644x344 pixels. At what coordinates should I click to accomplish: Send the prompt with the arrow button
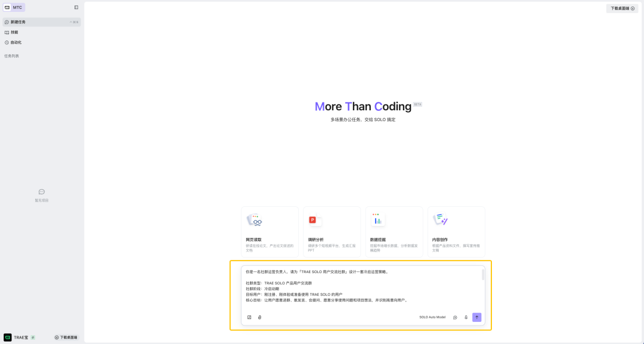point(477,317)
